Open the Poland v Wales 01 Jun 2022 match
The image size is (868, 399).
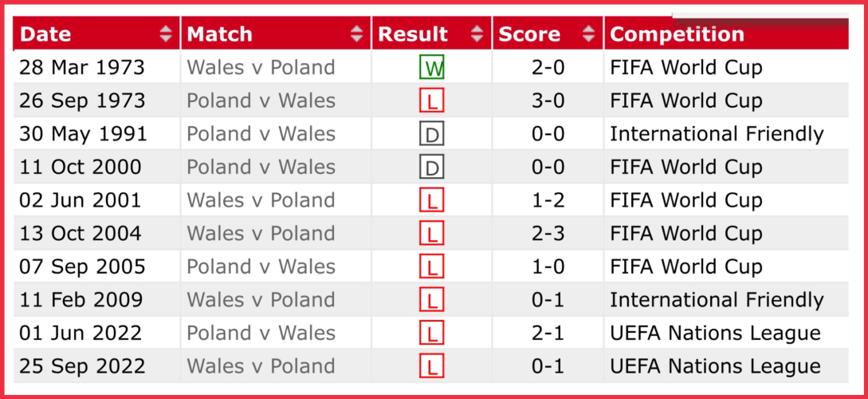(261, 333)
